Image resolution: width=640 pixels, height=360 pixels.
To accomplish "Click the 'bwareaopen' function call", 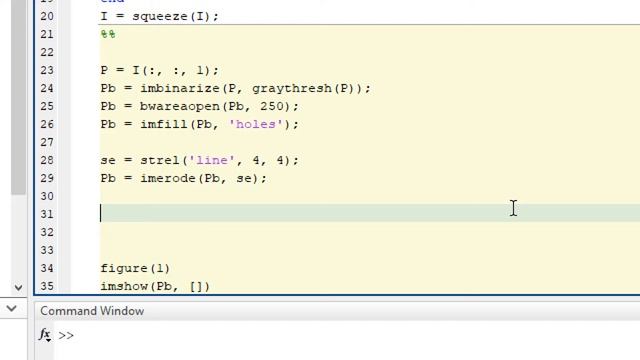I will tap(180, 106).
